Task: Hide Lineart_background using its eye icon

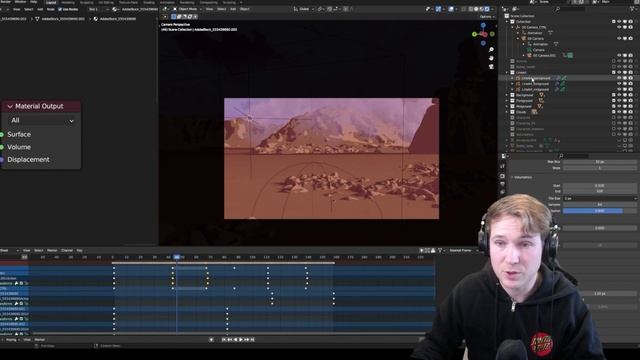Action: pos(619,78)
